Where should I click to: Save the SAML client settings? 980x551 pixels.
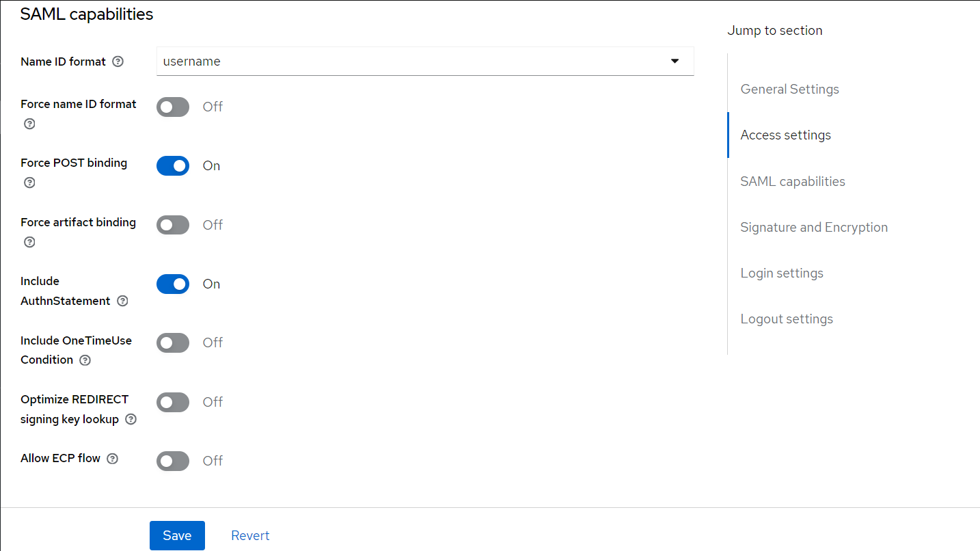[x=177, y=536]
